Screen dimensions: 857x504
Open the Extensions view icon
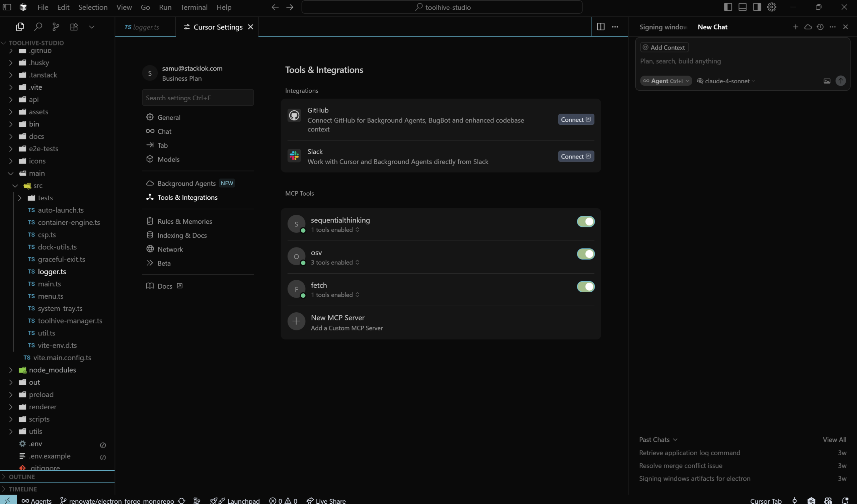74,27
